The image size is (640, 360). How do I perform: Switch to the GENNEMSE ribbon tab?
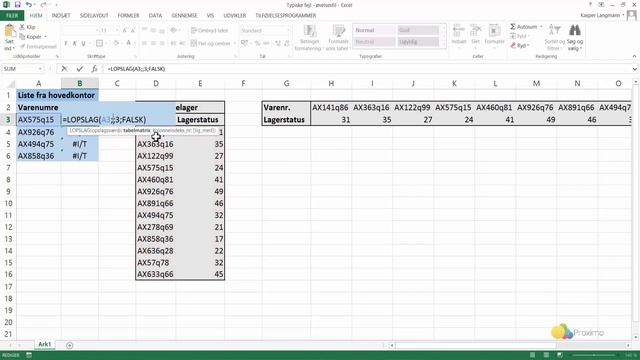[x=184, y=16]
